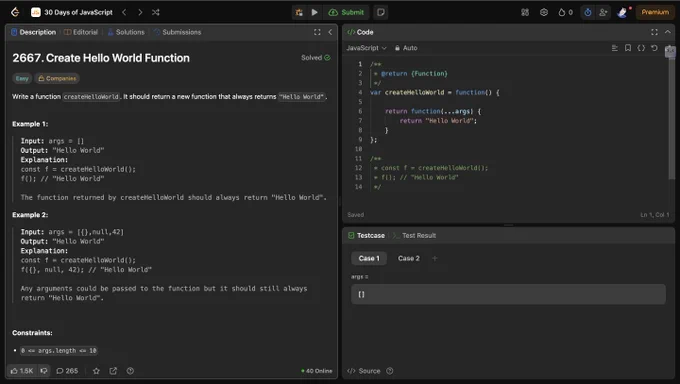Click the Premium button
Screen dimensions: 680x384
point(655,12)
